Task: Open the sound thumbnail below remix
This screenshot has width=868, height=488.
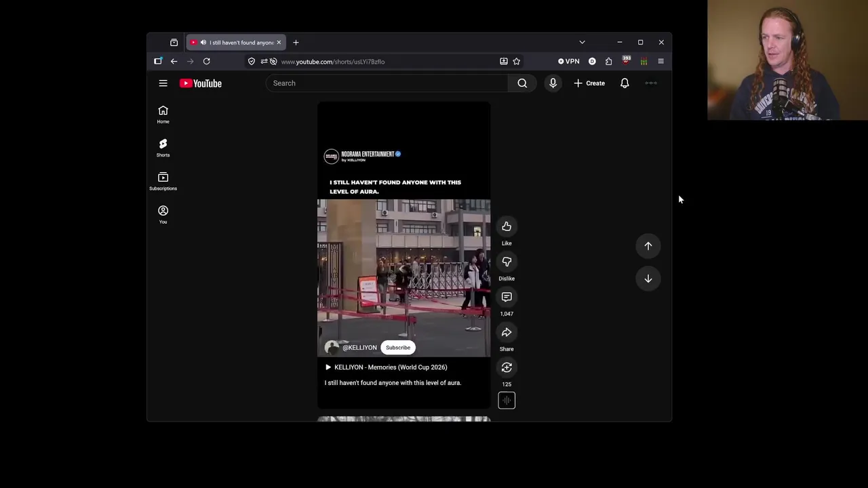Action: click(507, 401)
